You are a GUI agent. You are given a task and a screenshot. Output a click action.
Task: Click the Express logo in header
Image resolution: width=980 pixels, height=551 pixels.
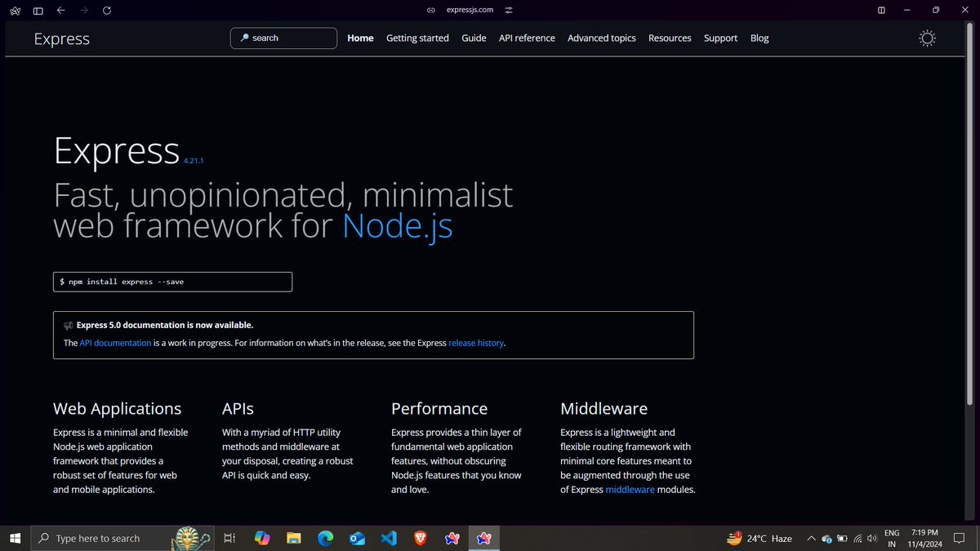coord(62,38)
